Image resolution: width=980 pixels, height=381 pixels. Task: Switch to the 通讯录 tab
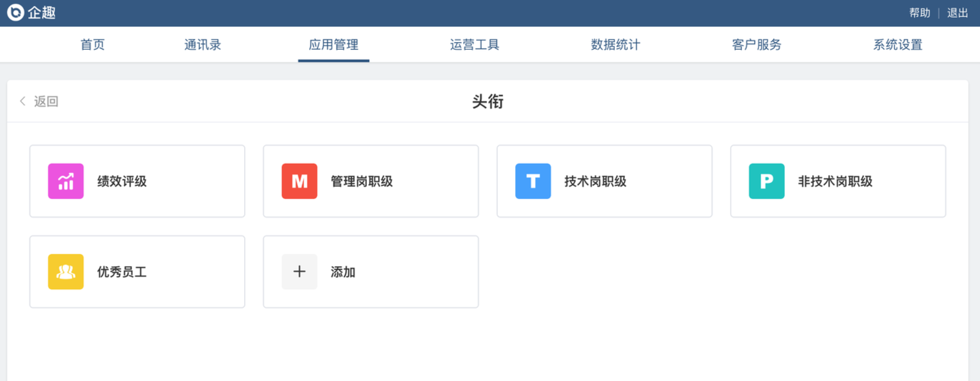pyautogui.click(x=203, y=45)
